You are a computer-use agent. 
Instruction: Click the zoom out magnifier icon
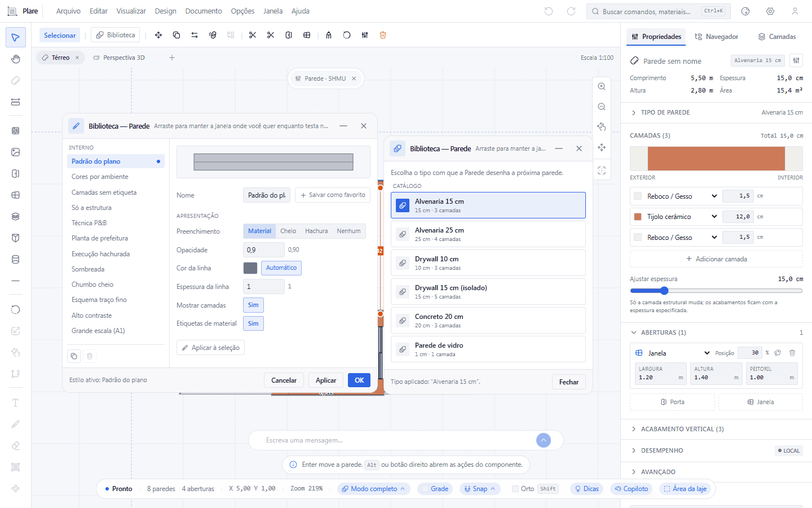tap(602, 107)
